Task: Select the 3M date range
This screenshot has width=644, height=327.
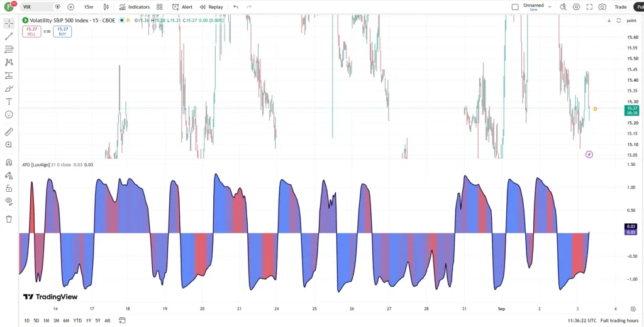Action: (x=56, y=321)
